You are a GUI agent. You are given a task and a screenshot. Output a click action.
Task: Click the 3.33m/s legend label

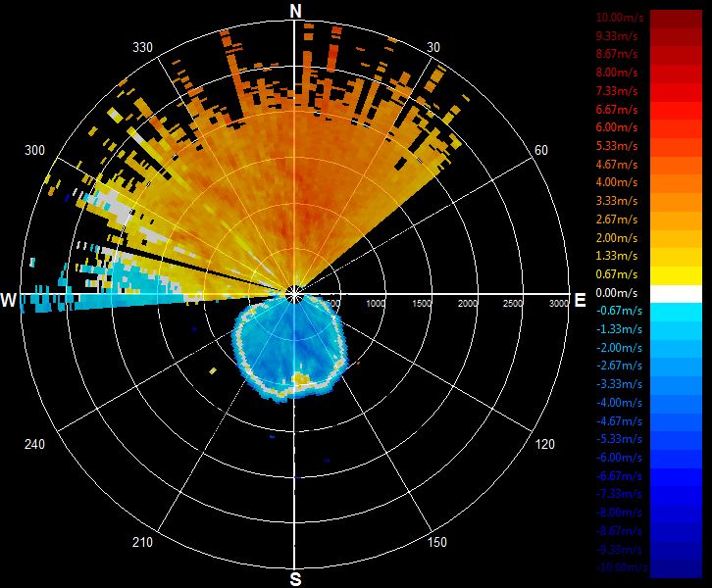coord(617,201)
